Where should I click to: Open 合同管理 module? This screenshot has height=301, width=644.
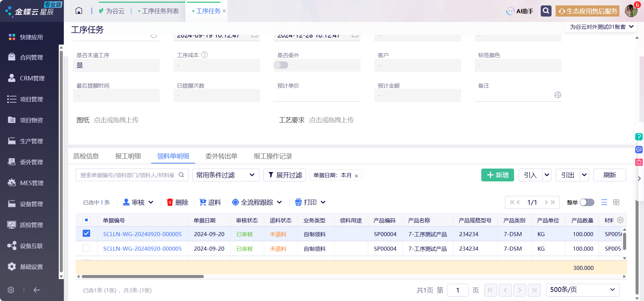26,57
